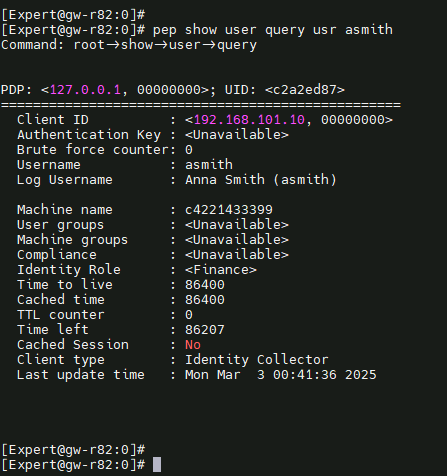Click the 'pep show user query usr asmith' command
The image size is (447, 476).
(x=273, y=30)
